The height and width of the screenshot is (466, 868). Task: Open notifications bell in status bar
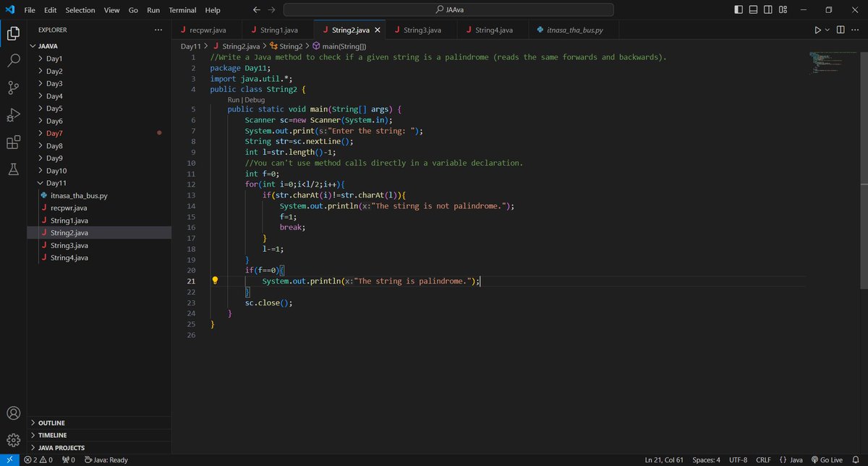(x=855, y=459)
